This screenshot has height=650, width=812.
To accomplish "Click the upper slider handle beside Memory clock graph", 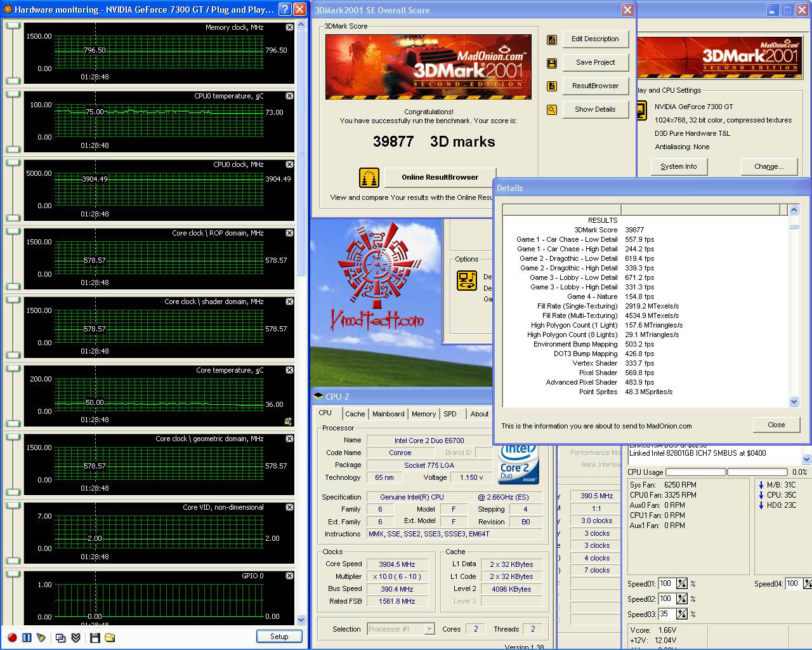I will (13, 26).
